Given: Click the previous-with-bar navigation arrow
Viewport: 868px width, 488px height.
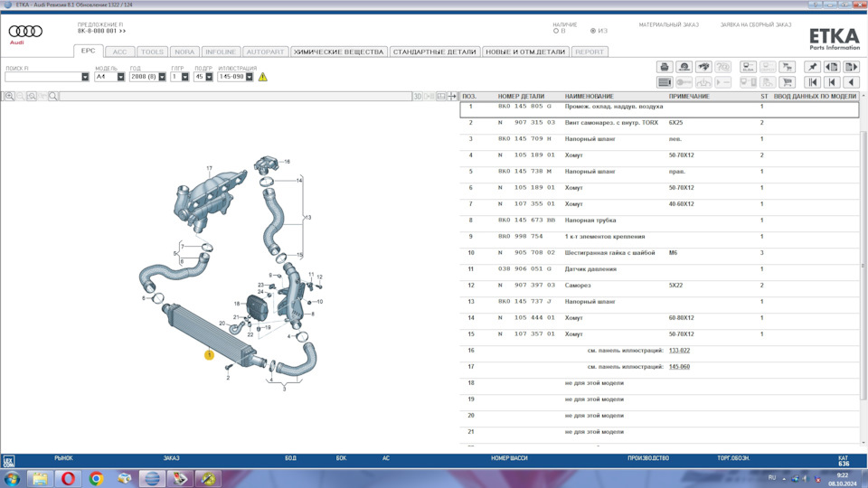Looking at the screenshot, I should [x=832, y=82].
